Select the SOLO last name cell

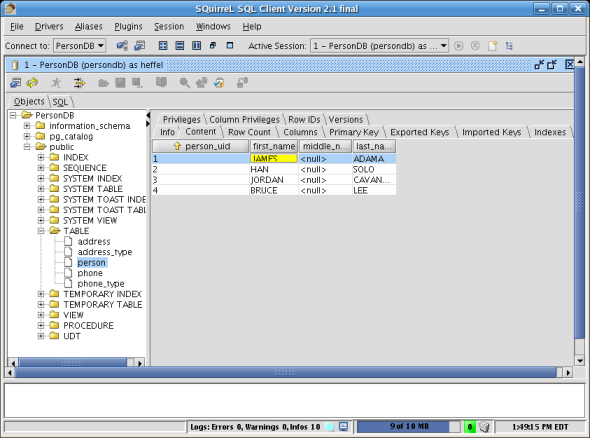coord(374,169)
